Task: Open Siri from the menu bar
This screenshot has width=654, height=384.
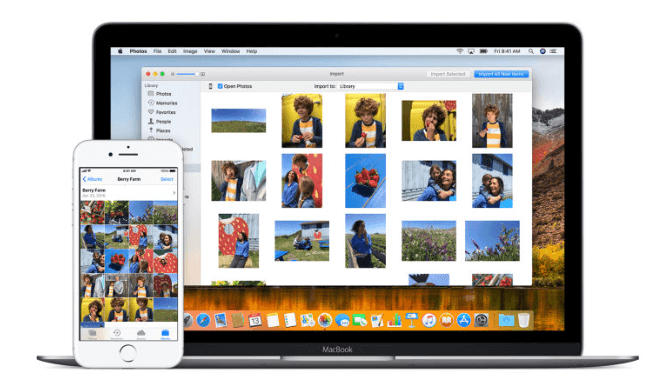Action: pos(543,51)
